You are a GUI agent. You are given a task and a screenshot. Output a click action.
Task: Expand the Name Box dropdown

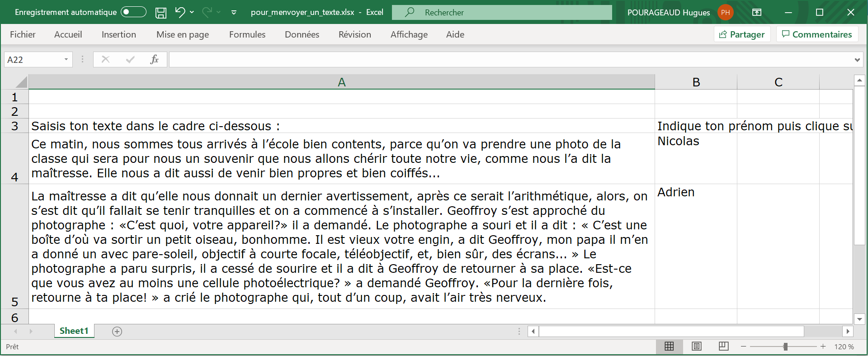pos(66,59)
